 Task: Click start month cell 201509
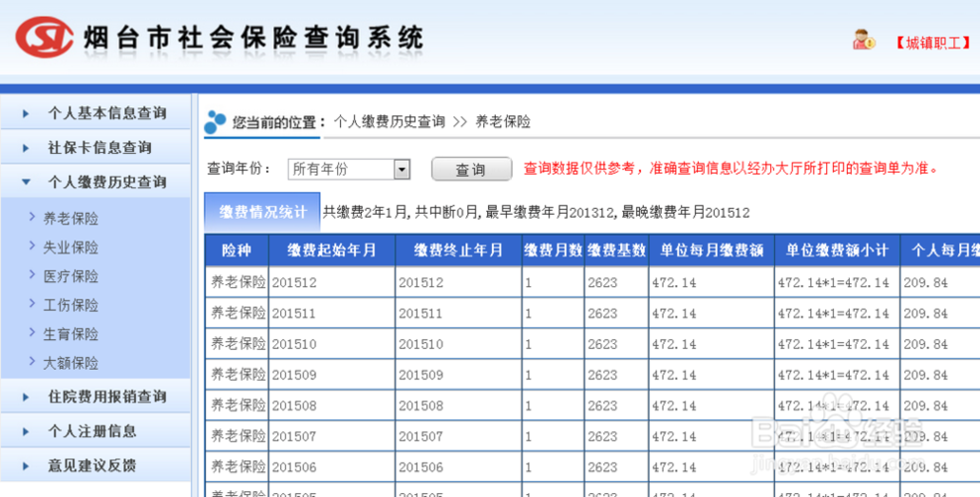(332, 375)
